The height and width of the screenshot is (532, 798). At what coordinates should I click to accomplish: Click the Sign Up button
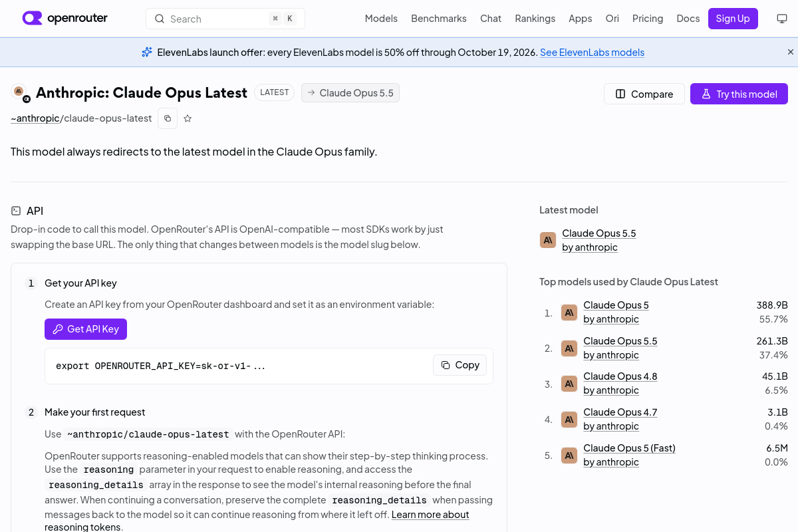tap(733, 19)
